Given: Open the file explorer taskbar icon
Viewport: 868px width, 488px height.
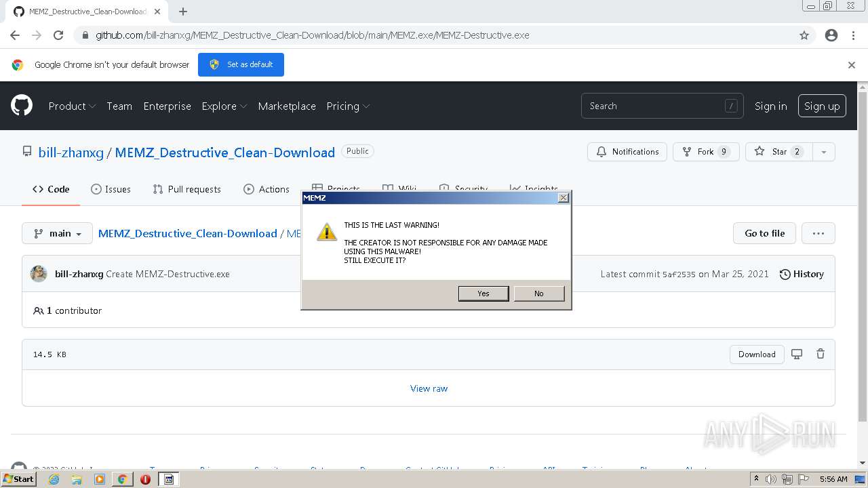Looking at the screenshot, I should [x=77, y=479].
